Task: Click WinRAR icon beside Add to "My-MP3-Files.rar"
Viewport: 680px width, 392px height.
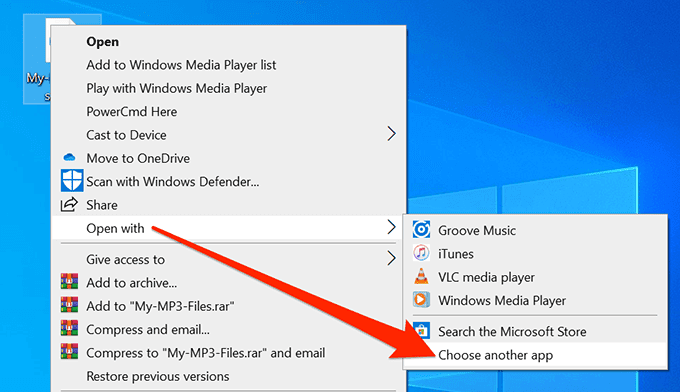Action: pyautogui.click(x=69, y=305)
